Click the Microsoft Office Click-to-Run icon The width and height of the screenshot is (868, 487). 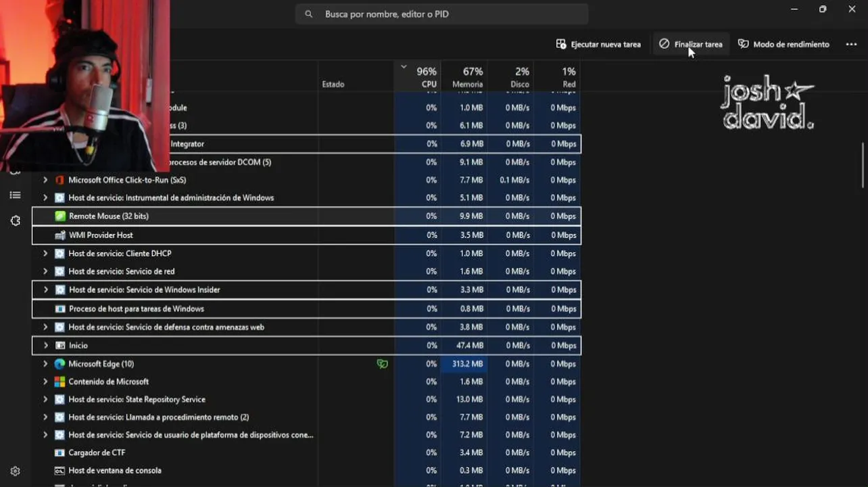[x=59, y=180]
